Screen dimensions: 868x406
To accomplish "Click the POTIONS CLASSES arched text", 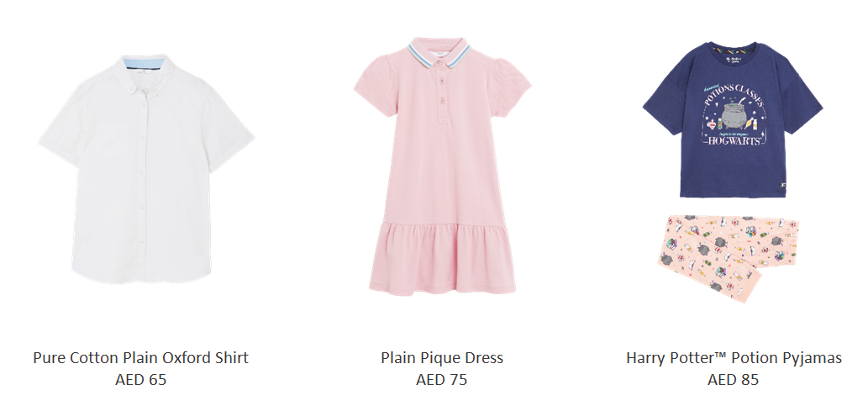I will pos(733,97).
